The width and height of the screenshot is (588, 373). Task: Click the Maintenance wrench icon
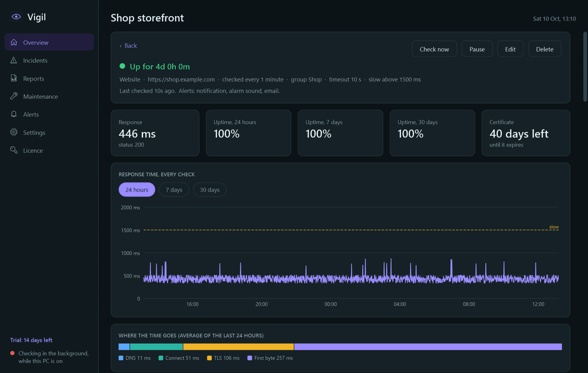coord(14,96)
